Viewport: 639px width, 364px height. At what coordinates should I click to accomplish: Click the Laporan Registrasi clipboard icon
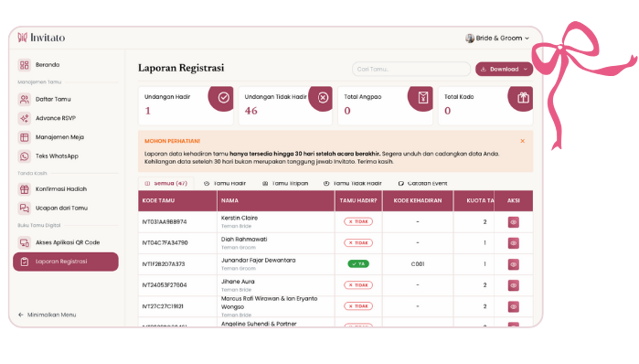tap(24, 262)
